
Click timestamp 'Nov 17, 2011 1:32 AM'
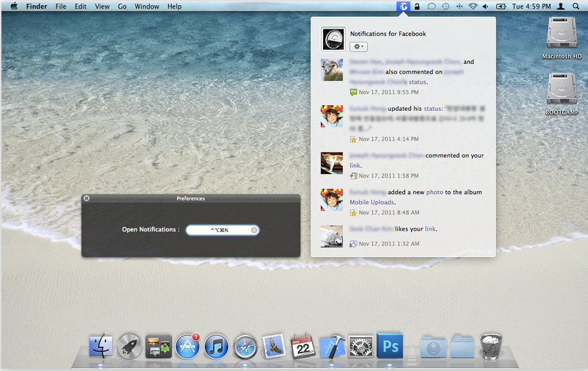pos(389,244)
